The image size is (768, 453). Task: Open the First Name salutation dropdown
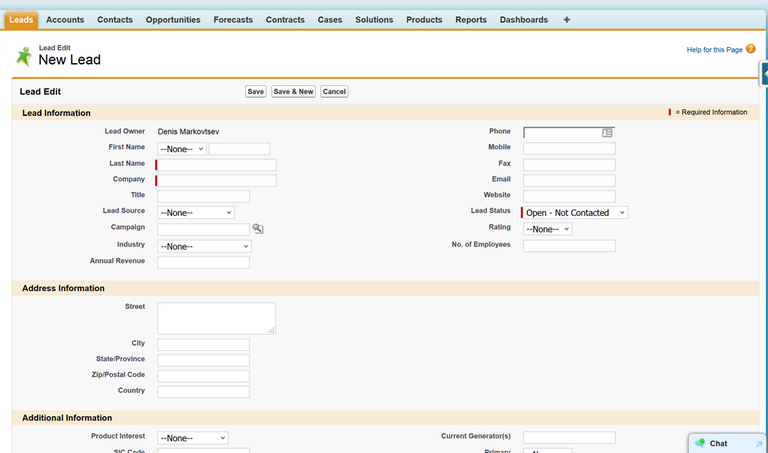point(182,149)
